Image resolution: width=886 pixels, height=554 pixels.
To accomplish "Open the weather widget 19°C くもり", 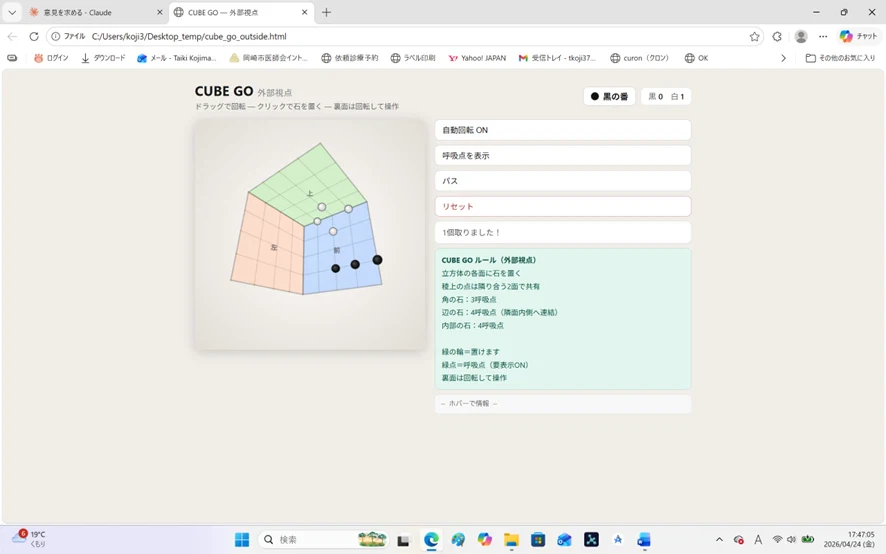I will pos(29,539).
